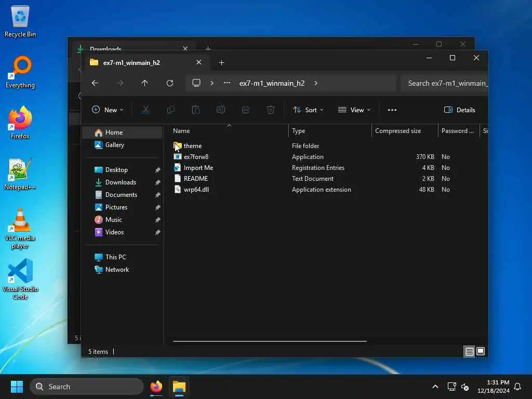This screenshot has width=532, height=399.
Task: Go back with the left arrow
Action: coord(95,83)
